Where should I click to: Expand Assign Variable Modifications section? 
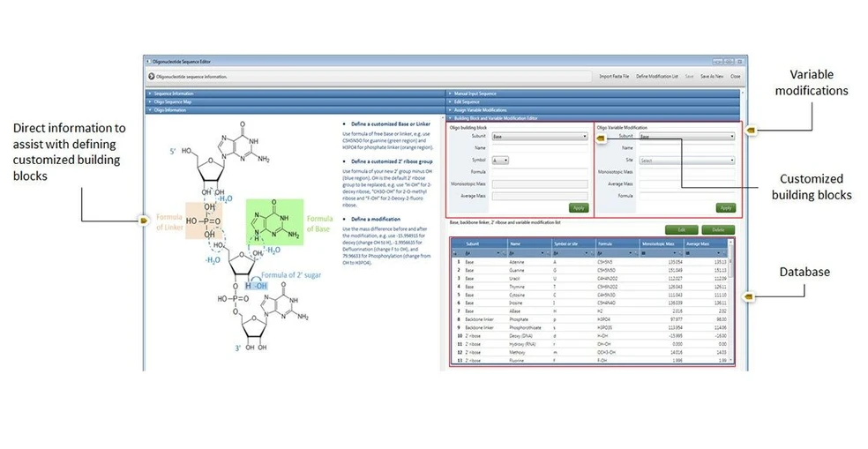pyautogui.click(x=593, y=109)
